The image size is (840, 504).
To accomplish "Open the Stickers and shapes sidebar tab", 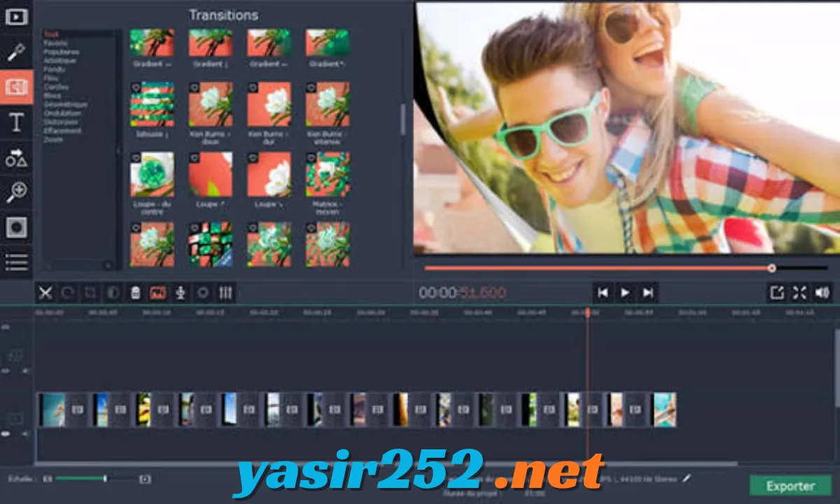I will pyautogui.click(x=16, y=158).
